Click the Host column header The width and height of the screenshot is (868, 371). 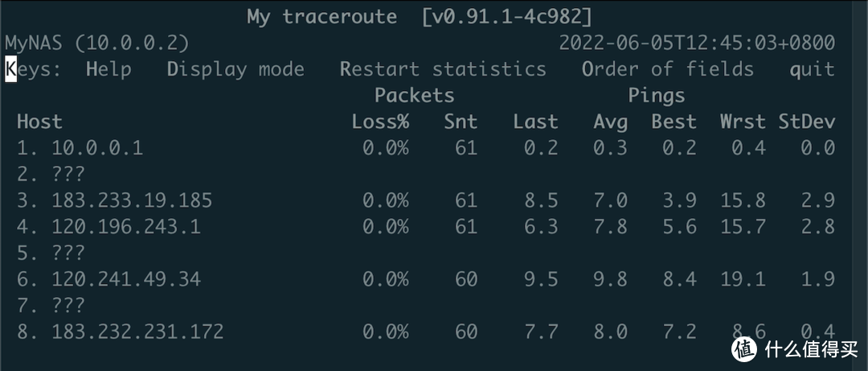[39, 122]
